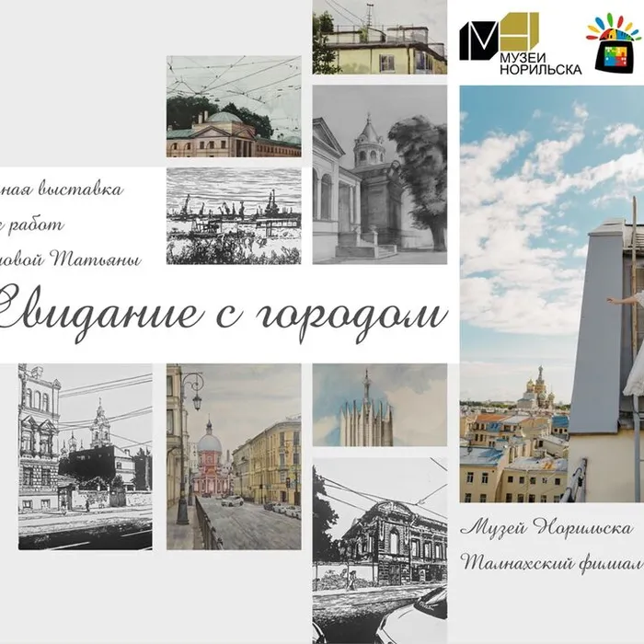Select the port cranes ink sketch
The image size is (644, 644).
(x=234, y=215)
